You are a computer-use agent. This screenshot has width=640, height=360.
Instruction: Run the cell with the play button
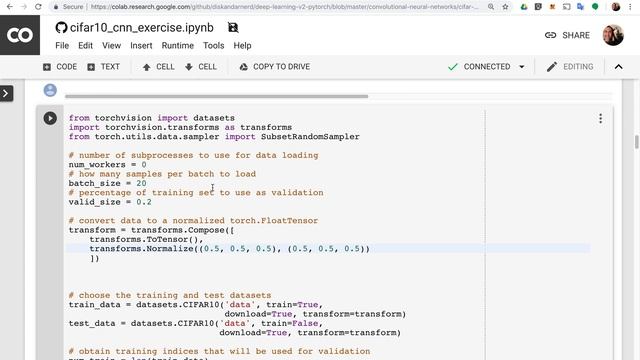(50, 118)
